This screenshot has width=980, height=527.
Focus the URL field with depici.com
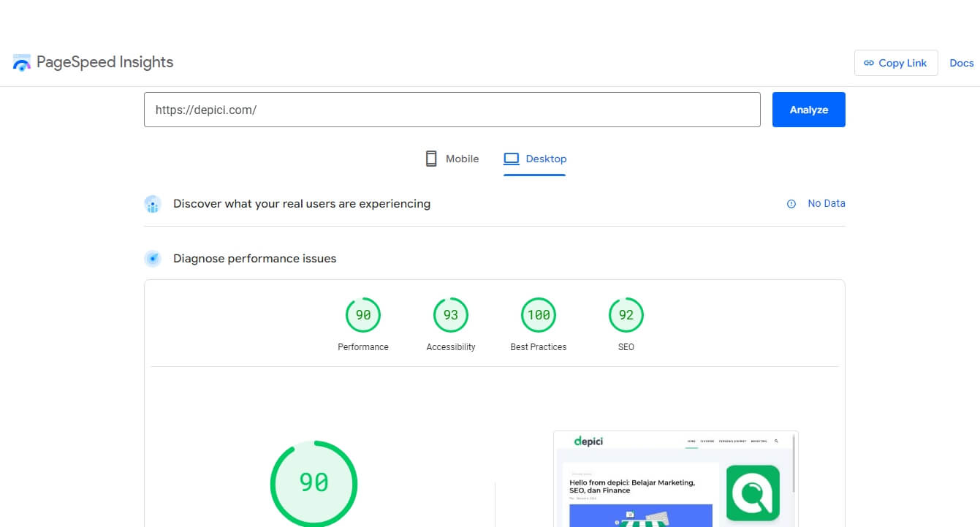[452, 110]
